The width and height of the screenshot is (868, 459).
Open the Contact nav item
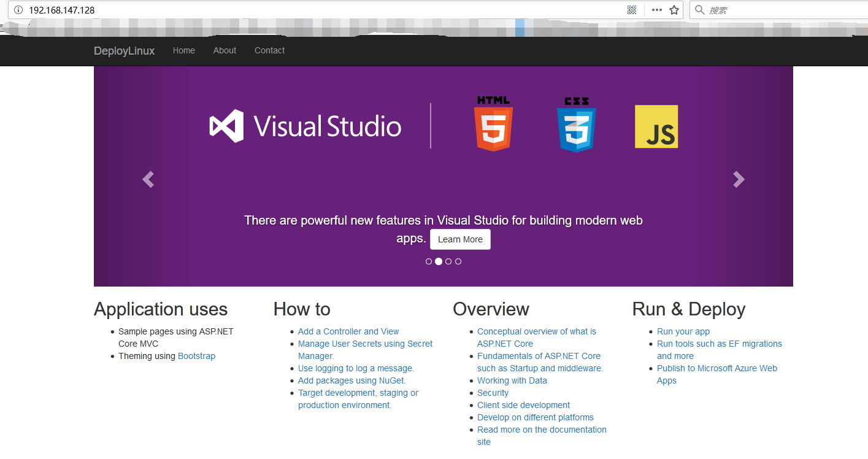point(269,50)
